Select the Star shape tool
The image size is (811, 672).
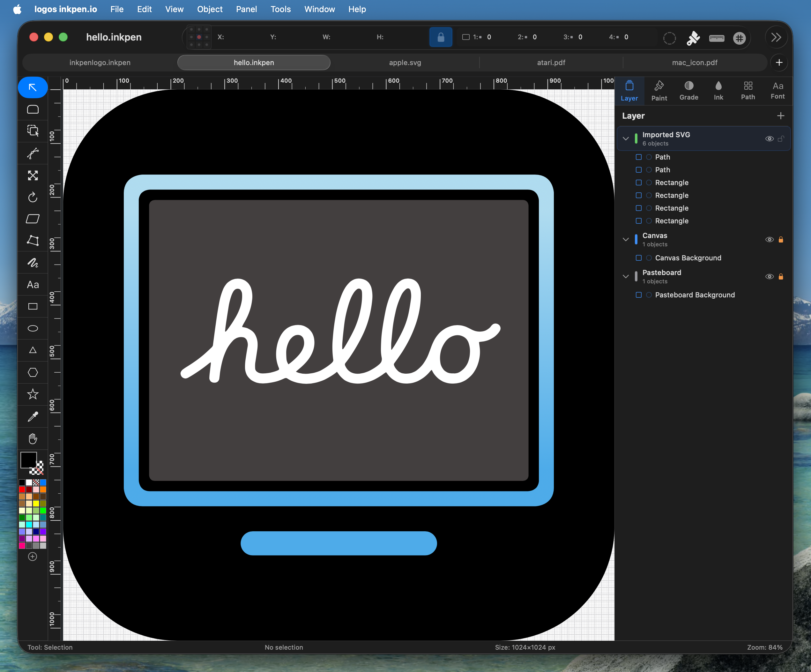(33, 394)
